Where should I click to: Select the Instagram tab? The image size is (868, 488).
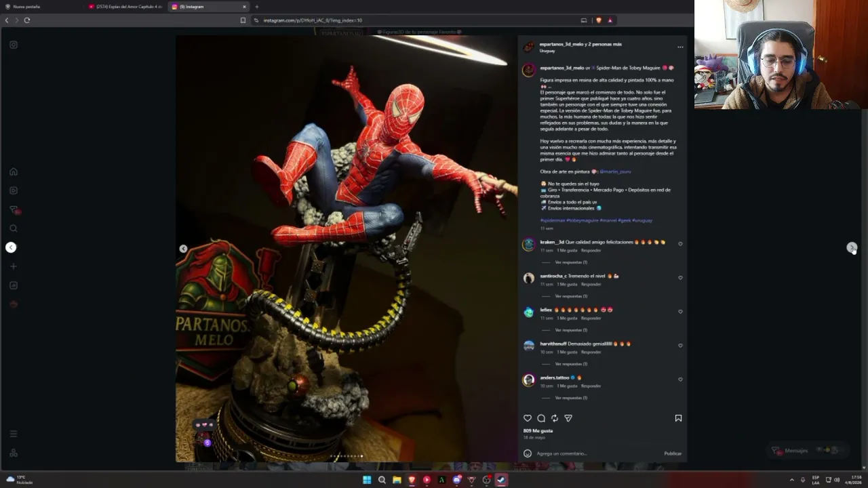(209, 7)
